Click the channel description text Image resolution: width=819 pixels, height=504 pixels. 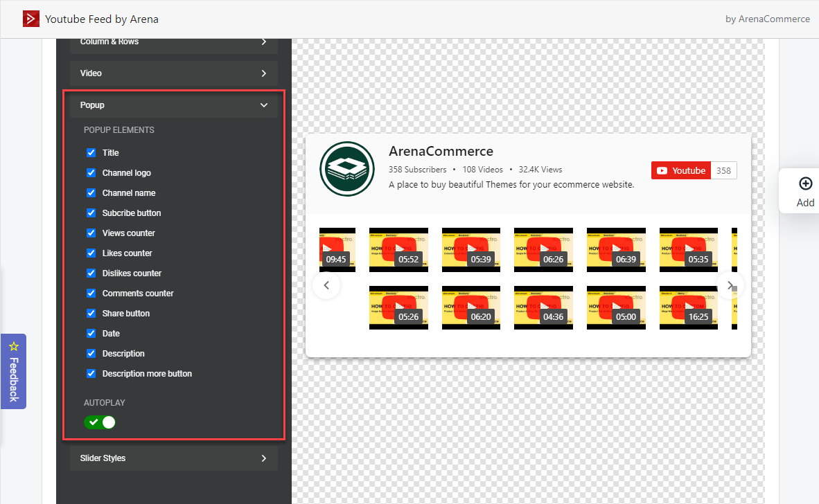(511, 185)
